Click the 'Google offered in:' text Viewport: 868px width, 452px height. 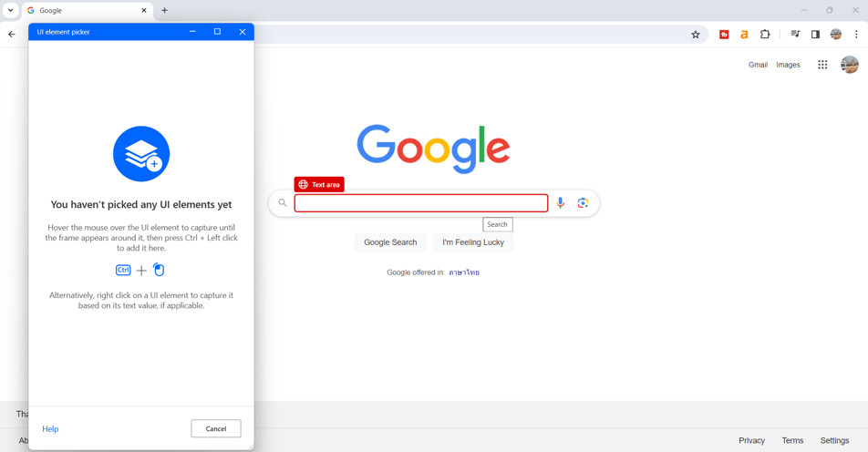[x=416, y=272]
